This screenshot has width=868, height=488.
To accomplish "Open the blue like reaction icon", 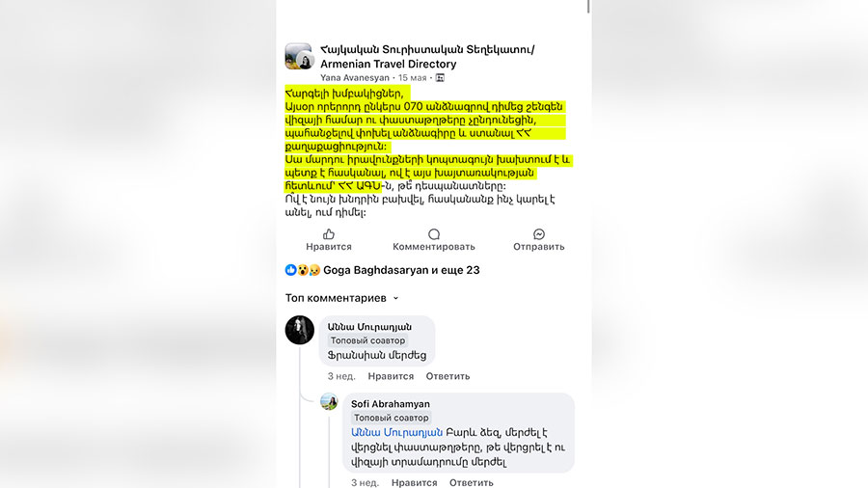I will tap(290, 270).
